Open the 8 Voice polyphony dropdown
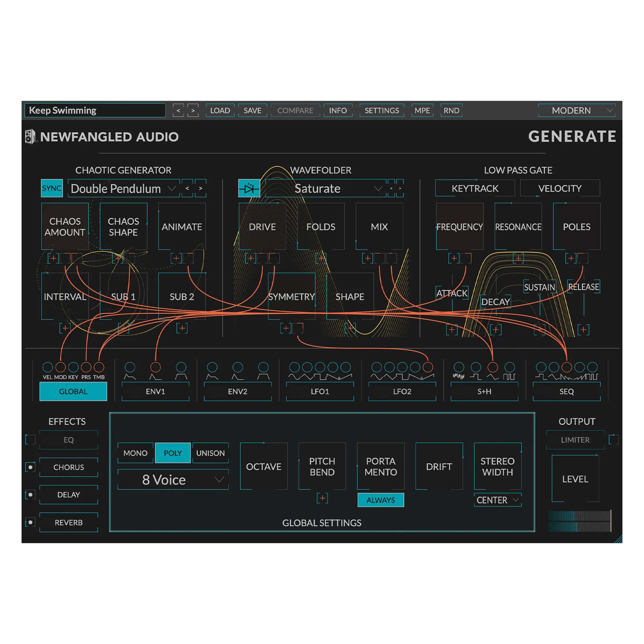 pos(173,480)
